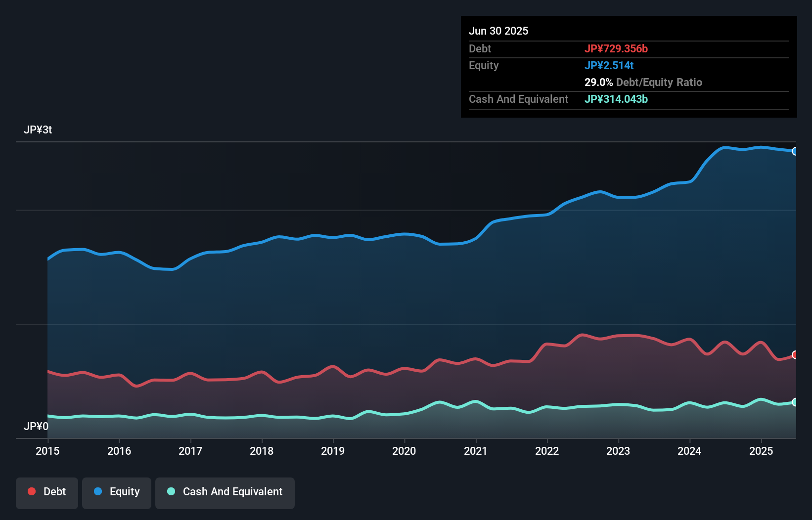This screenshot has width=812, height=520.
Task: Select the Debt series endpoint marker
Action: (x=795, y=354)
